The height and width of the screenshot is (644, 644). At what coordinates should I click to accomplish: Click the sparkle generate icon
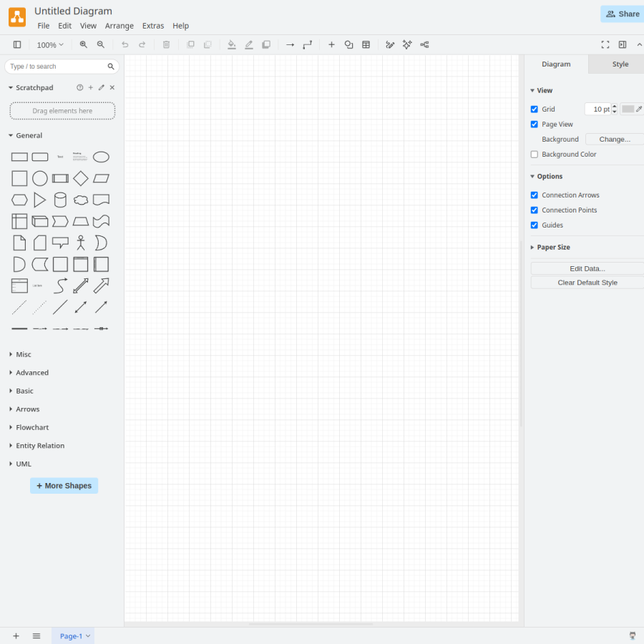pyautogui.click(x=407, y=45)
